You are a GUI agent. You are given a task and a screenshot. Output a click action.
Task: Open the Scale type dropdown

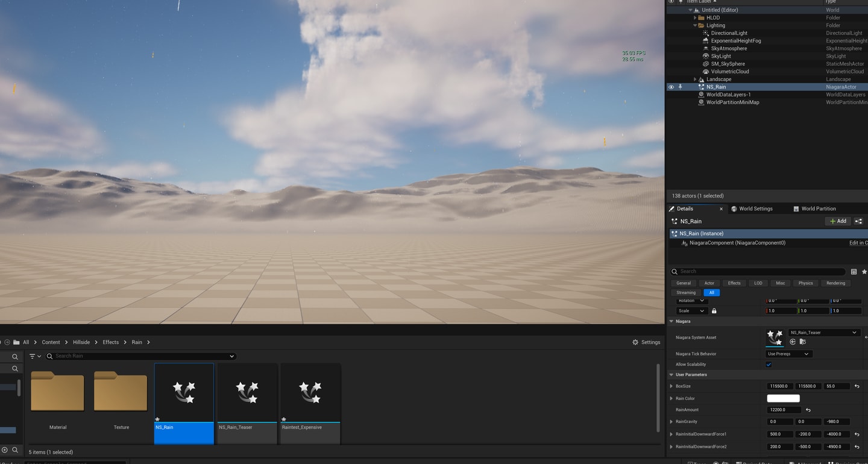(691, 311)
